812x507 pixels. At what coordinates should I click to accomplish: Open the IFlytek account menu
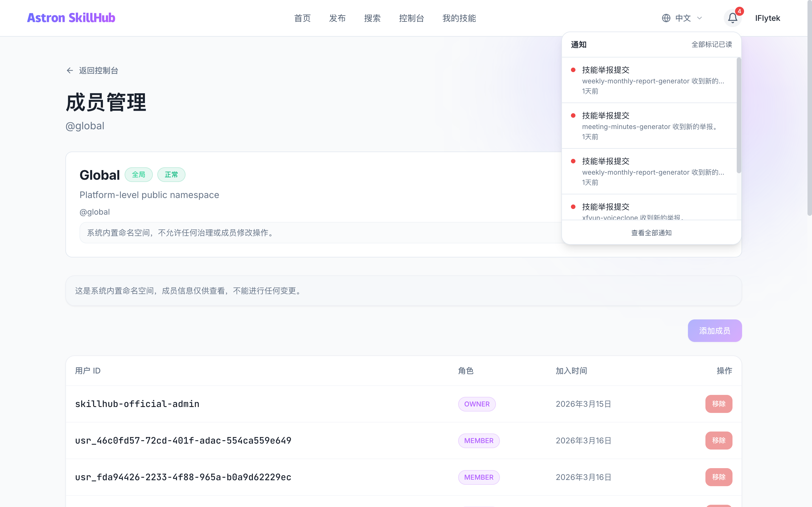[x=767, y=18]
